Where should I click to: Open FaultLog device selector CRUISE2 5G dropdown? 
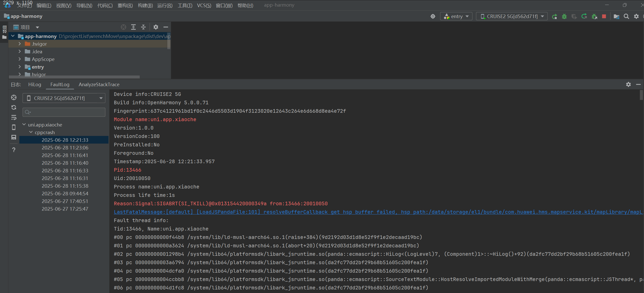click(x=64, y=98)
